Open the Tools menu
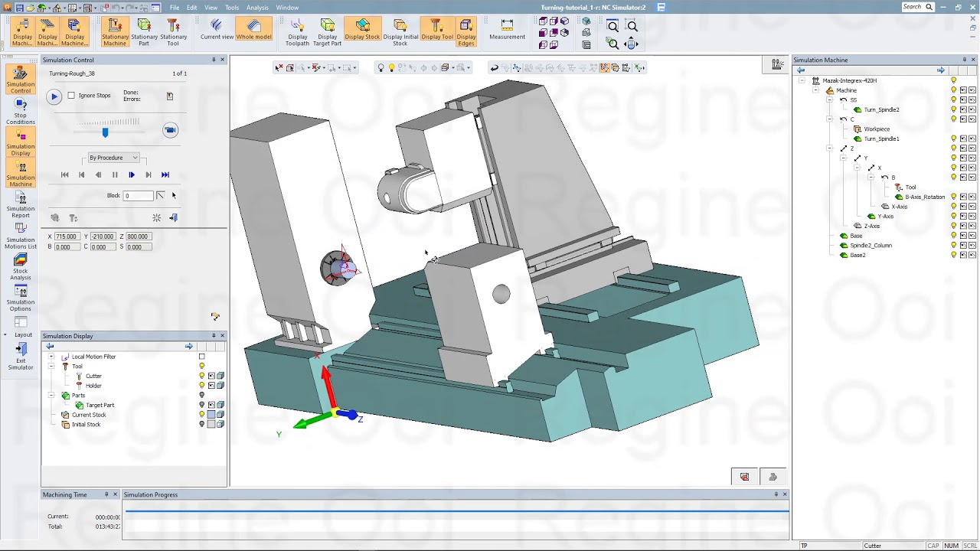The image size is (980, 551). [x=232, y=8]
